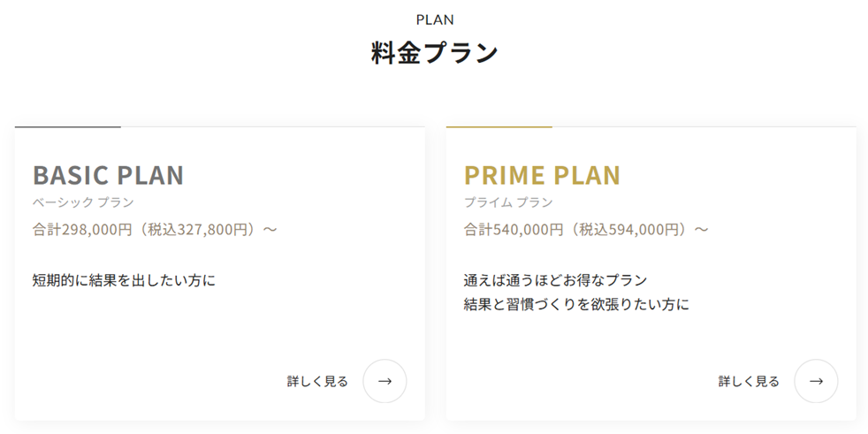Screen dimensions: 868x434
Task: Click the 合計298,000円 price text
Action: click(82, 229)
